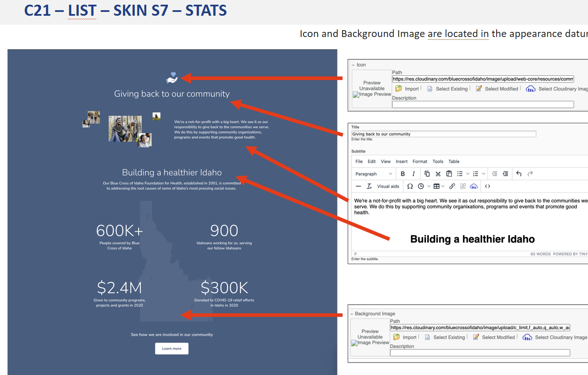588x375 pixels.
Task: Collapse the Background Image section expander
Action: coord(352,314)
